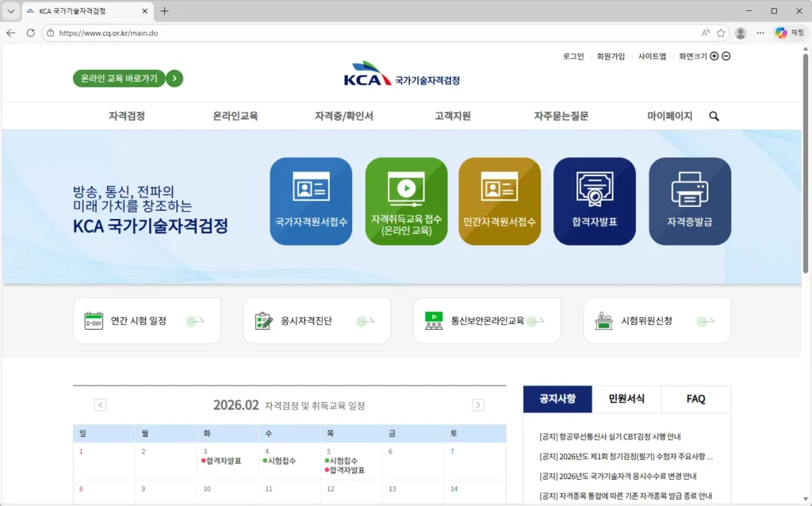Image resolution: width=812 pixels, height=506 pixels.
Task: Open the 연간 시험 일정 shortcut
Action: coord(147,321)
